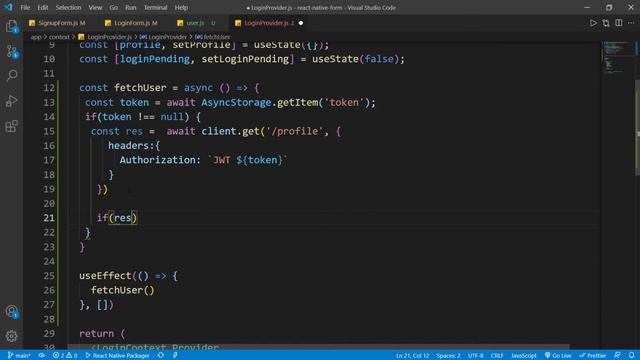Viewport: 640px width, 360px height.
Task: Click the code minimap preview
Action: (618, 57)
